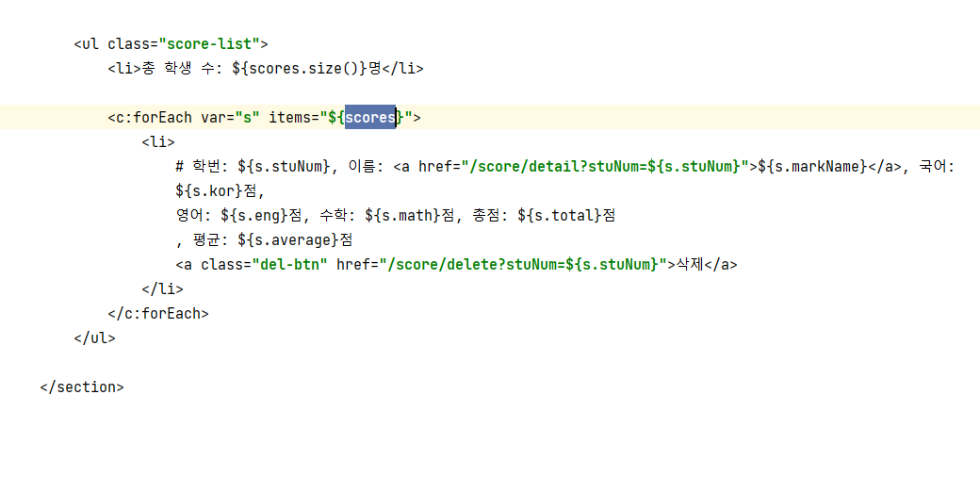Click the <c:forEach opening tag name
980x477 pixels.
point(150,118)
